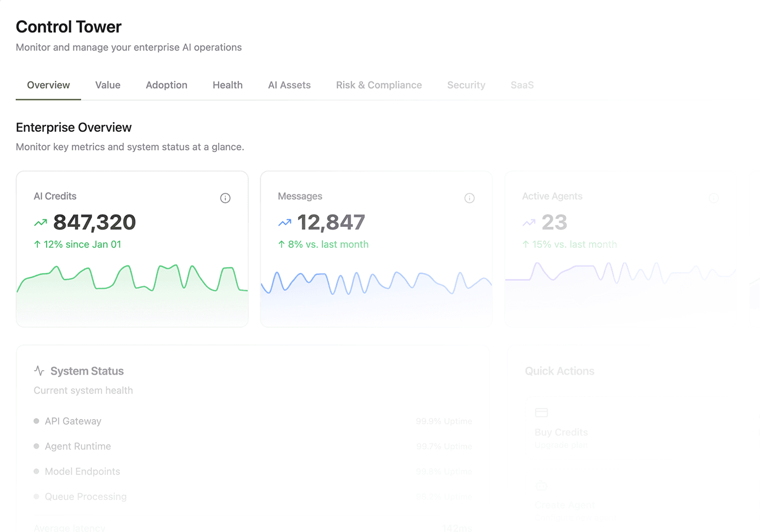
Task: Click the AI Credits info icon
Action: 225,198
